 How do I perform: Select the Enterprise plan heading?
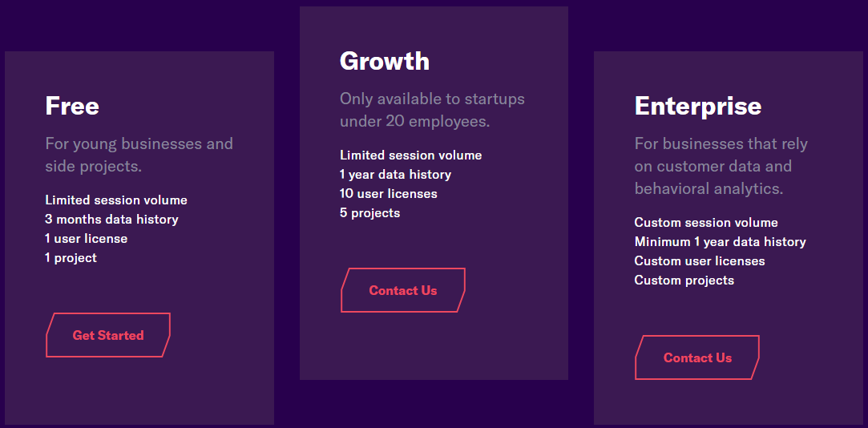[x=698, y=106]
